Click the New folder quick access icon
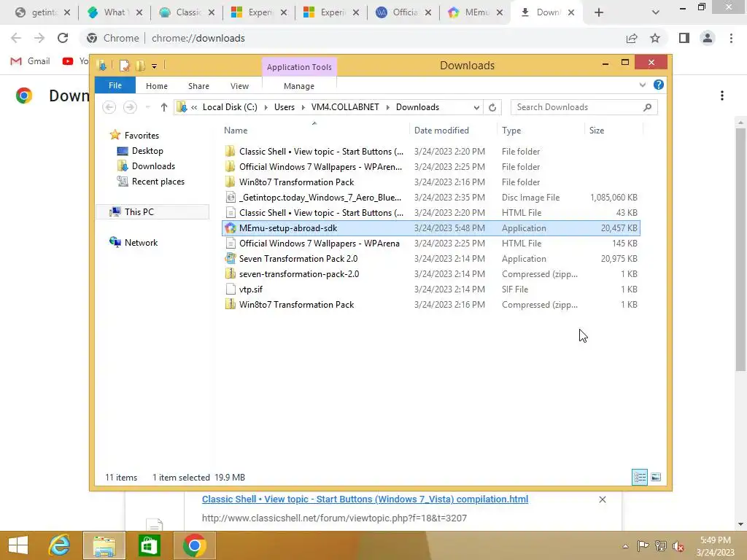This screenshot has width=747, height=560. point(140,65)
